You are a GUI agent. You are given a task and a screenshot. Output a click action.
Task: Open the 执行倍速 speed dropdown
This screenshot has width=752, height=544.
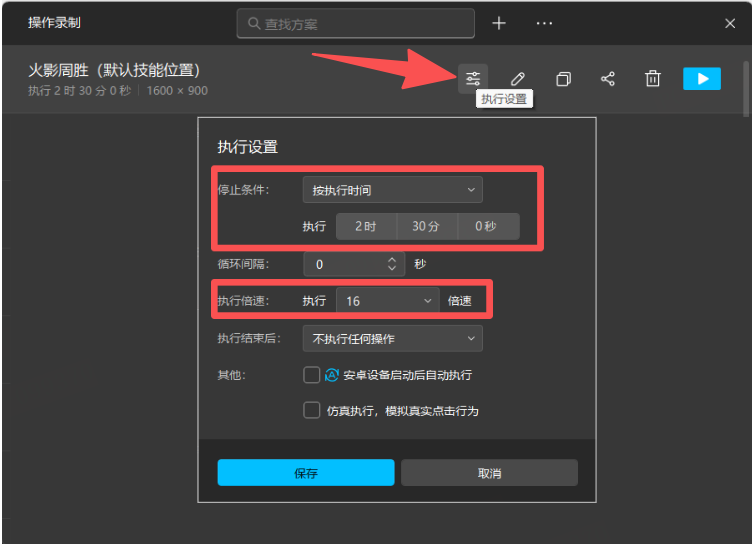387,300
